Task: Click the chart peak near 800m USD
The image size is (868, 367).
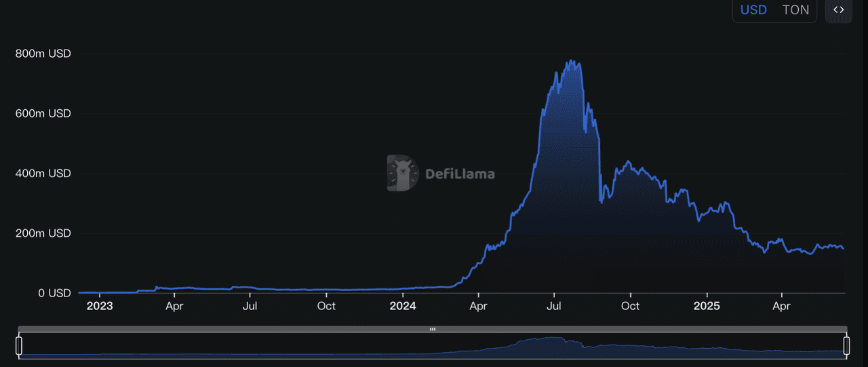Action: pos(572,61)
